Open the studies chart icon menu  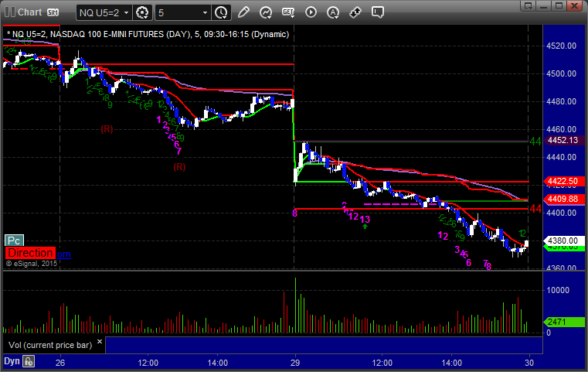click(266, 12)
